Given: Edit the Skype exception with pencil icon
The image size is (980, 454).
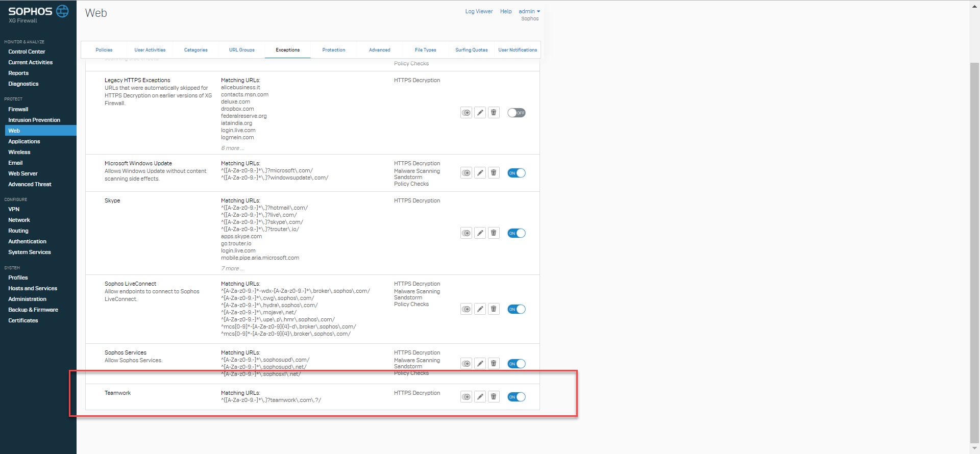Looking at the screenshot, I should click(x=480, y=233).
